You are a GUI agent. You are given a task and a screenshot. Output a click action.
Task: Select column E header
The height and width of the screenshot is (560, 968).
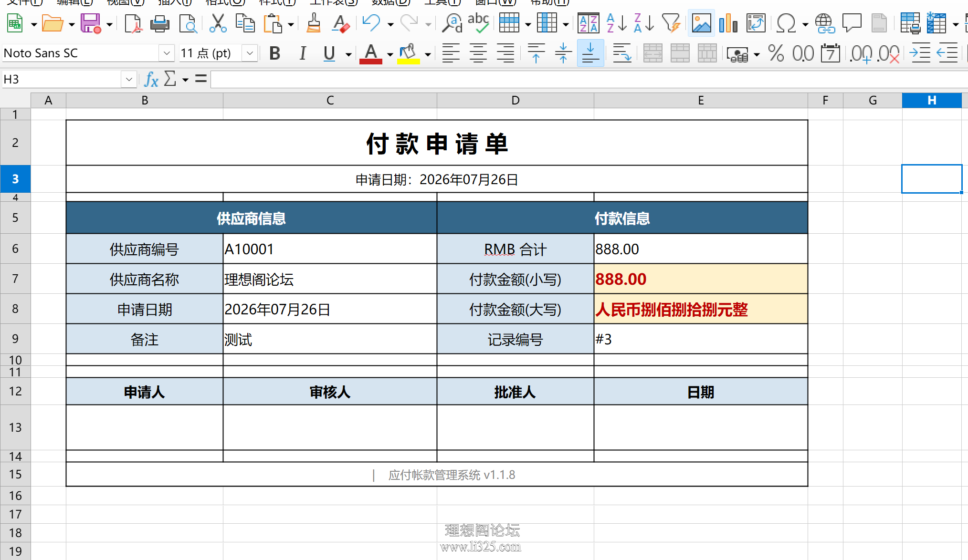701,100
